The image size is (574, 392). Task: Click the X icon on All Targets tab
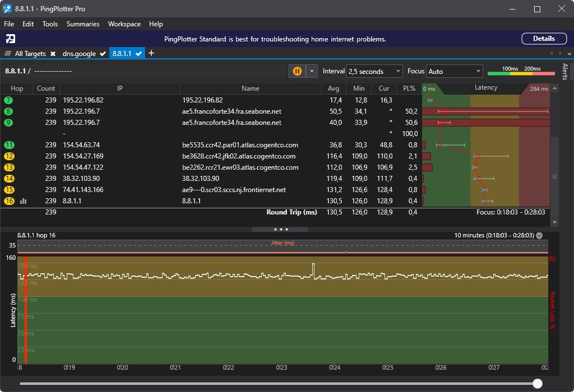point(53,54)
